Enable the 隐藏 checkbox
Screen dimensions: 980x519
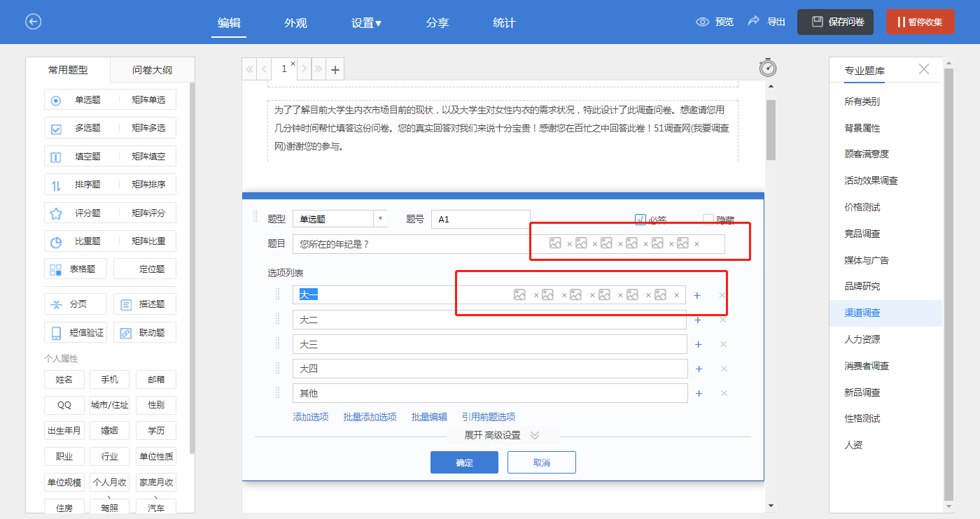click(708, 220)
